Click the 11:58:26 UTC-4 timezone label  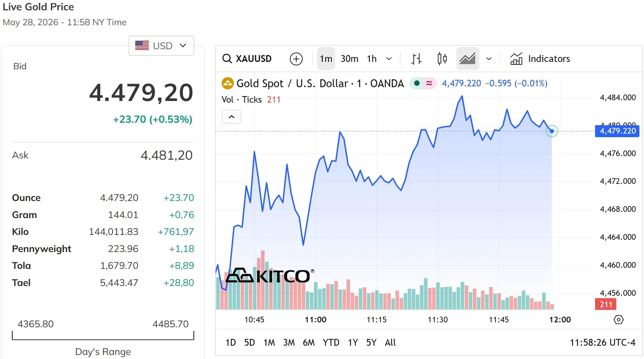tap(603, 342)
